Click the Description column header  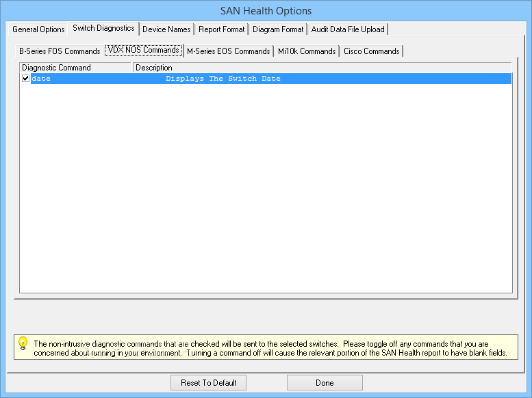click(x=322, y=68)
